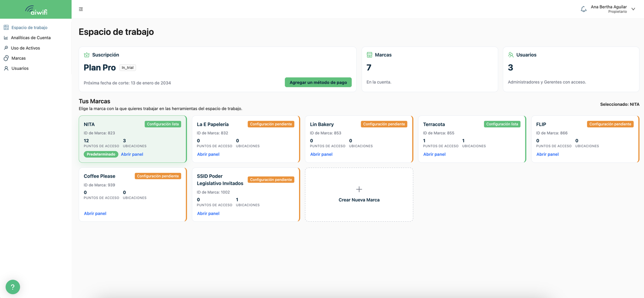Go to Analíticas de Cuenta in sidebar
Image resolution: width=644 pixels, height=298 pixels.
click(31, 38)
